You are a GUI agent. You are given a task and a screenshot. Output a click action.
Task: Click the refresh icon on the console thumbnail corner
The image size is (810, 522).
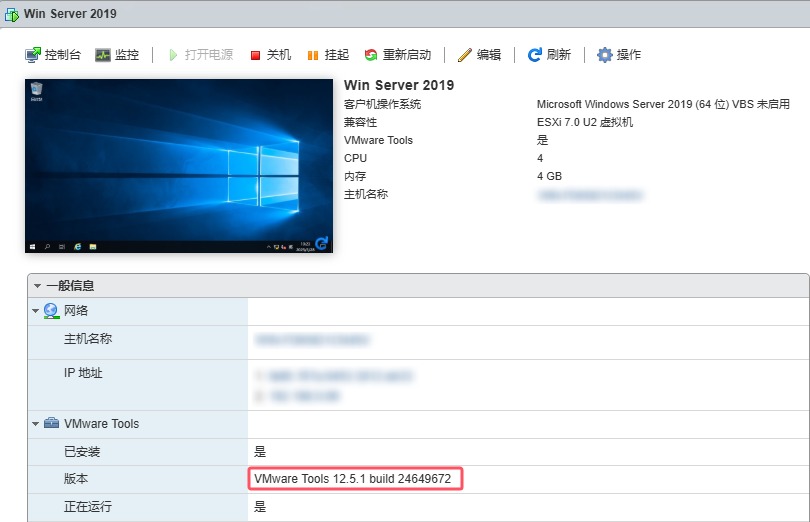[x=321, y=243]
